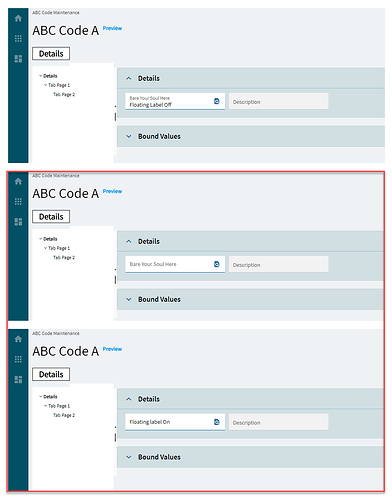The height and width of the screenshot is (500, 392).
Task: Click the Preview link next to top ABC Code A
Action: coord(112,28)
